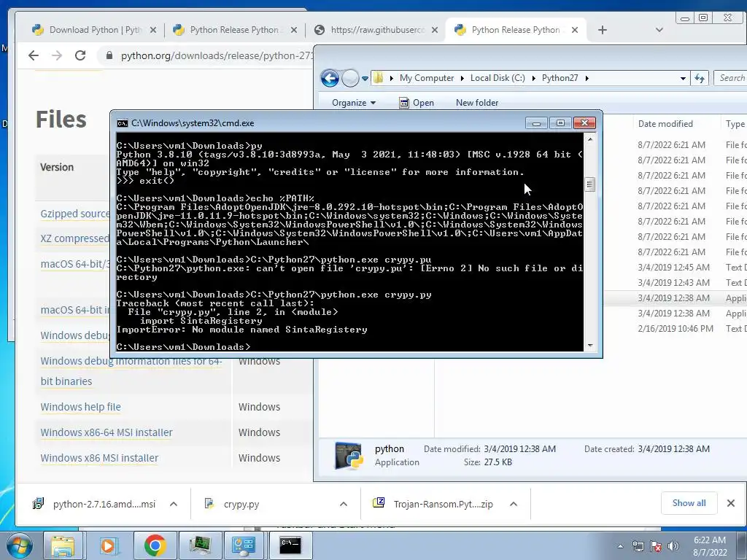
Task: Select the last Python Release tab
Action: [x=516, y=30]
